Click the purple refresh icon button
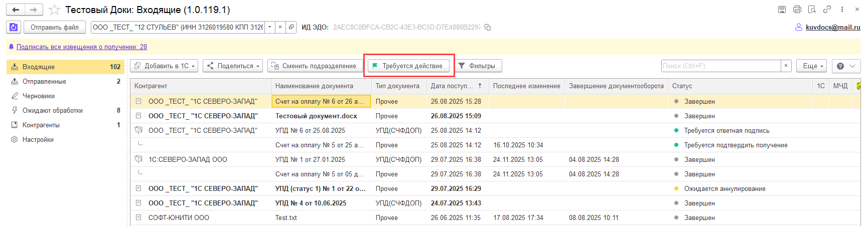This screenshot has height=226, width=868. click(x=14, y=27)
